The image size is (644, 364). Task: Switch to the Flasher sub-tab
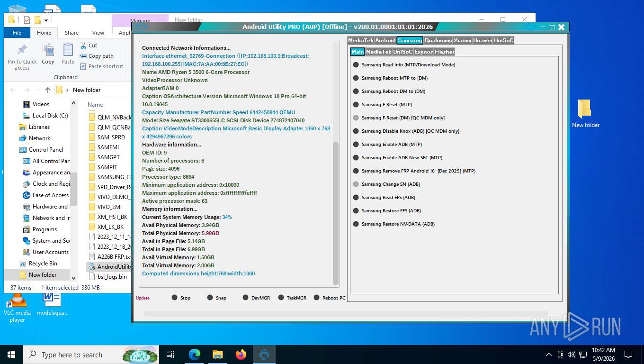[x=445, y=52]
